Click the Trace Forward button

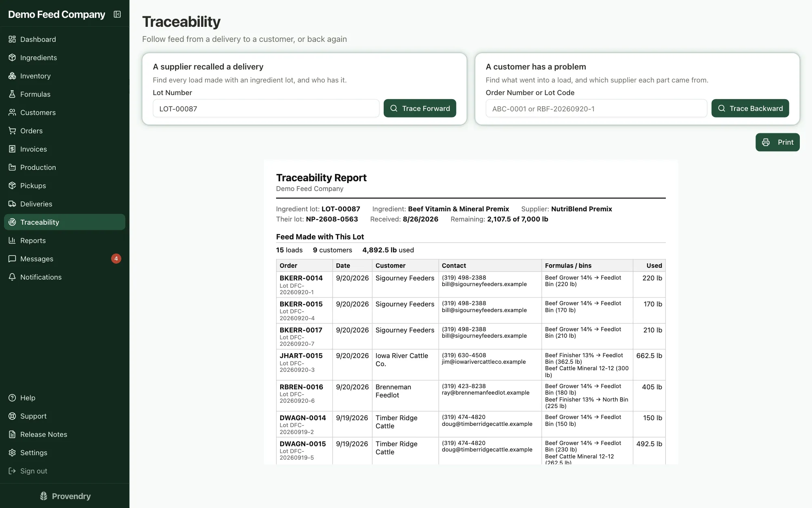pyautogui.click(x=420, y=109)
